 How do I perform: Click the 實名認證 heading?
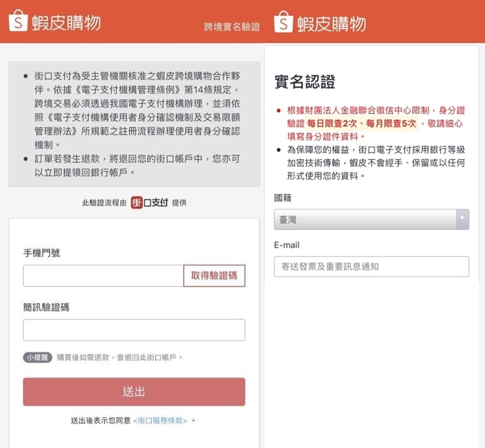click(305, 82)
